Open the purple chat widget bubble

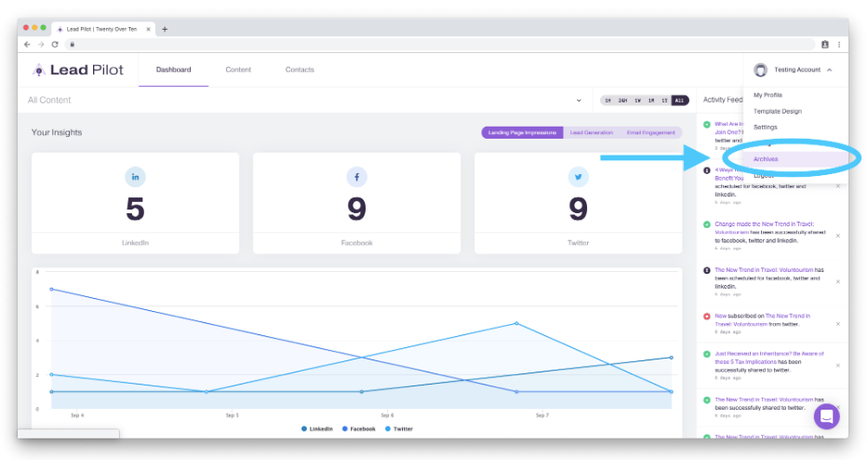pyautogui.click(x=826, y=415)
